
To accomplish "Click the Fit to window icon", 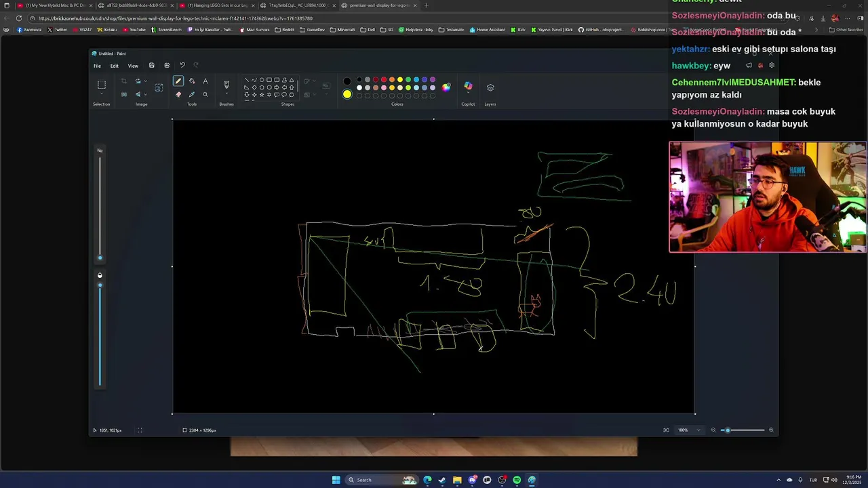I will point(666,430).
